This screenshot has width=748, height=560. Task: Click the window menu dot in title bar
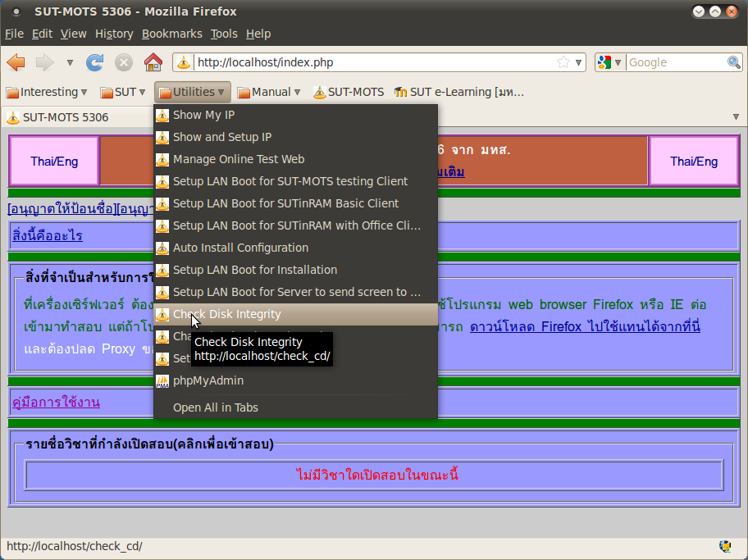click(x=16, y=11)
